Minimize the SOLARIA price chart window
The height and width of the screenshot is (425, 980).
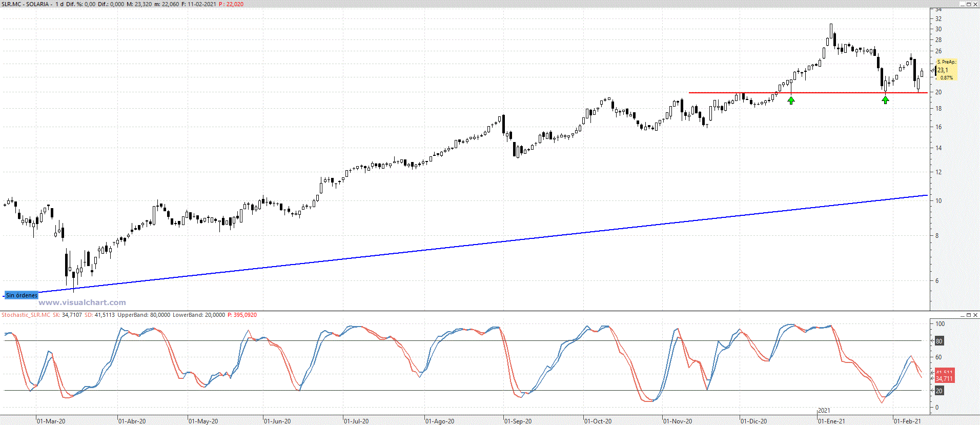pyautogui.click(x=962, y=4)
